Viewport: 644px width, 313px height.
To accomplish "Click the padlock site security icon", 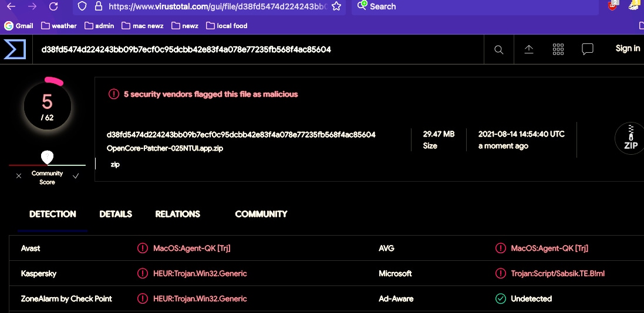I will tap(98, 6).
